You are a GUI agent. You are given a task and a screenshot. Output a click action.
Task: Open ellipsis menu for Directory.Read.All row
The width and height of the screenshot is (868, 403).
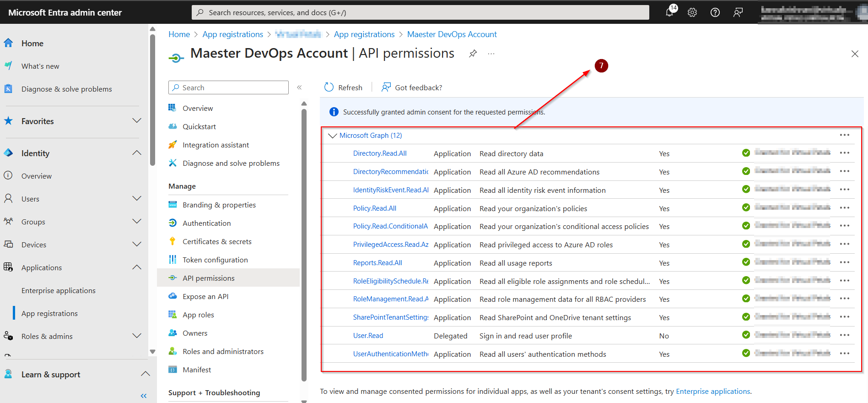pyautogui.click(x=845, y=153)
